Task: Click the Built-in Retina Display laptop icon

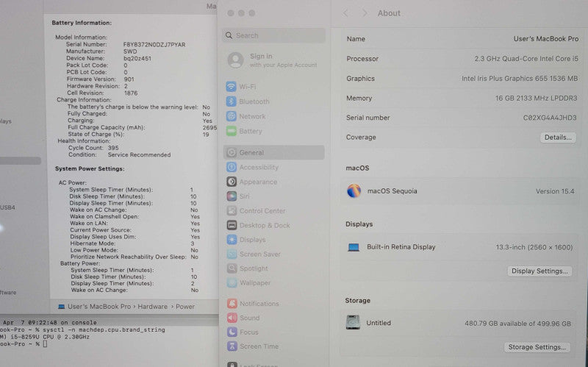Action: (354, 247)
